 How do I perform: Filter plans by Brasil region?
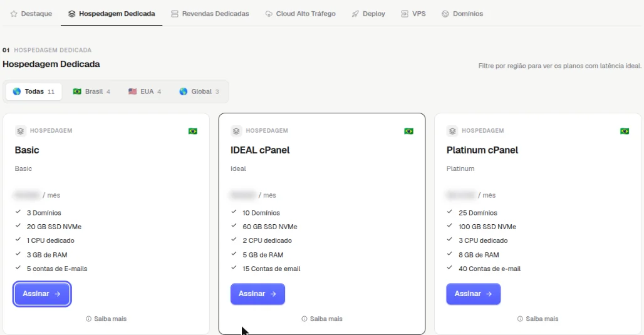click(x=91, y=91)
